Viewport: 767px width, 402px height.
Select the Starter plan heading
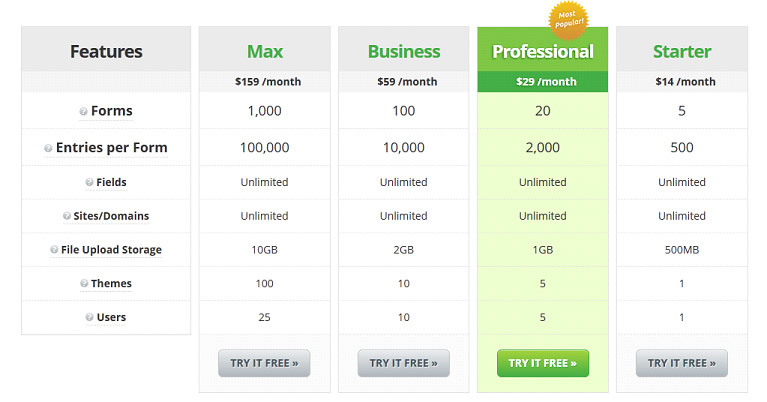click(682, 51)
